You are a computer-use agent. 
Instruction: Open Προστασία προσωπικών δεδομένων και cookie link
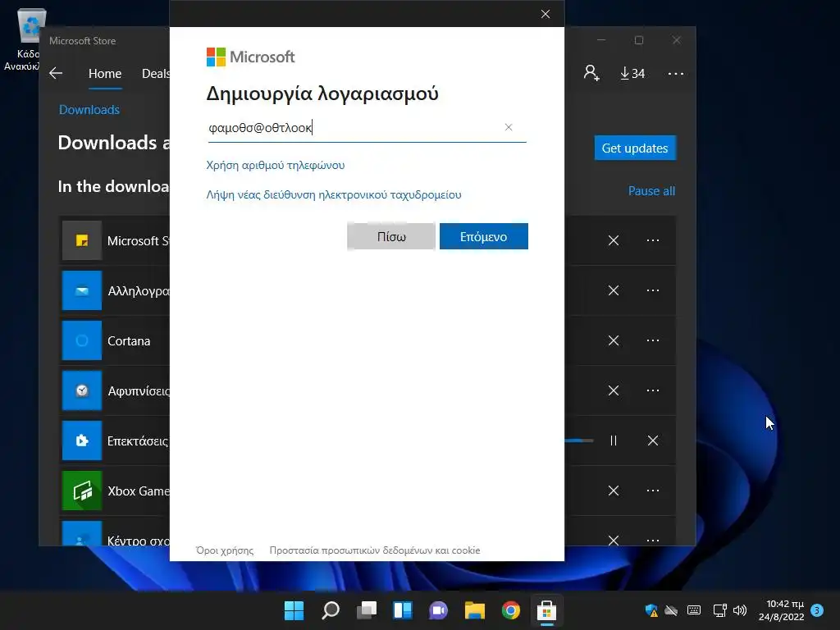(x=374, y=550)
